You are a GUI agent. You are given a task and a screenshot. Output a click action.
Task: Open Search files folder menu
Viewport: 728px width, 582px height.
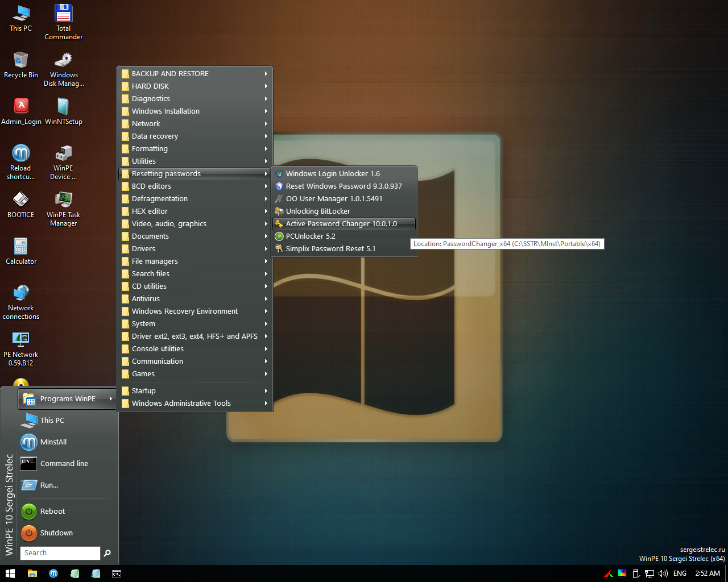coord(195,273)
